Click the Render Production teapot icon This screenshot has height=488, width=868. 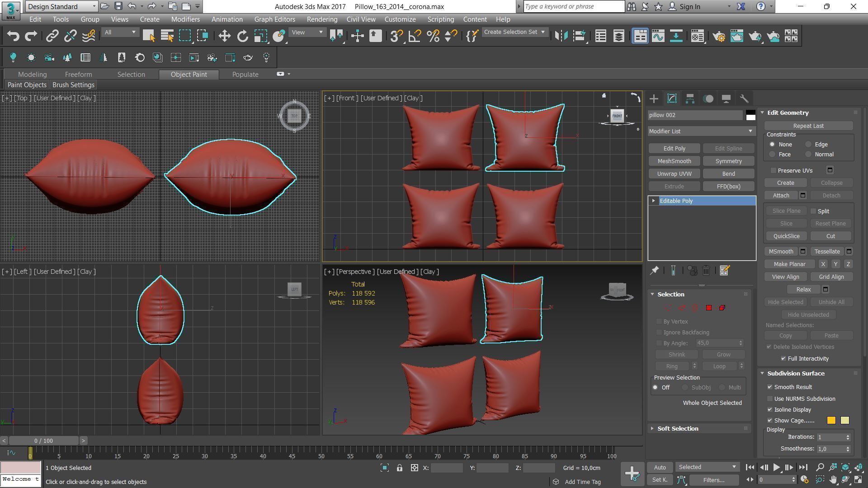[755, 36]
